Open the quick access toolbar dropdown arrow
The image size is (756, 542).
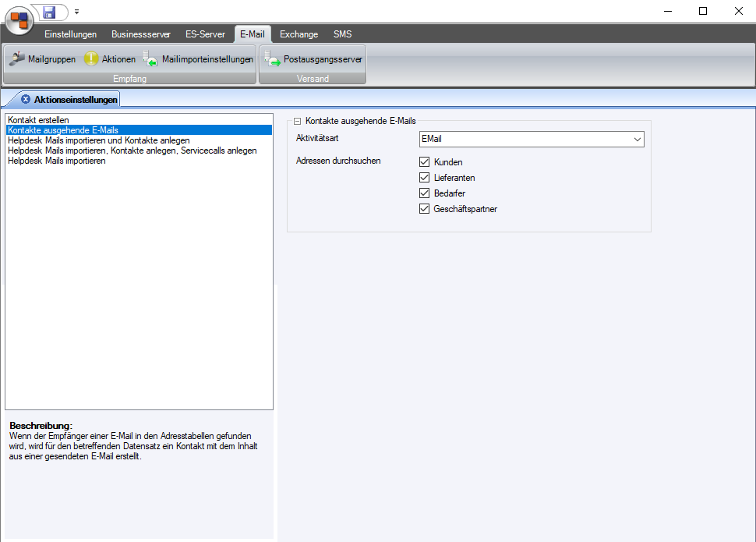(76, 12)
